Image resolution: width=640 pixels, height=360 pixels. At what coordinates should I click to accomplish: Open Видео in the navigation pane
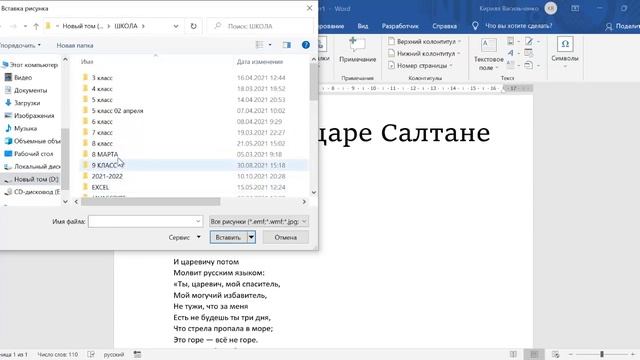tap(23, 78)
